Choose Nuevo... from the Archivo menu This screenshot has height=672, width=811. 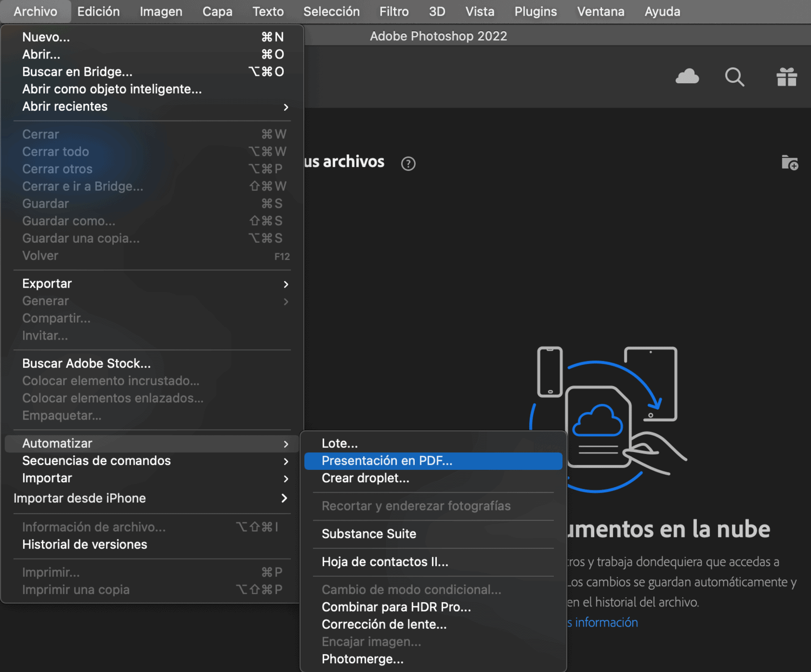(152, 37)
